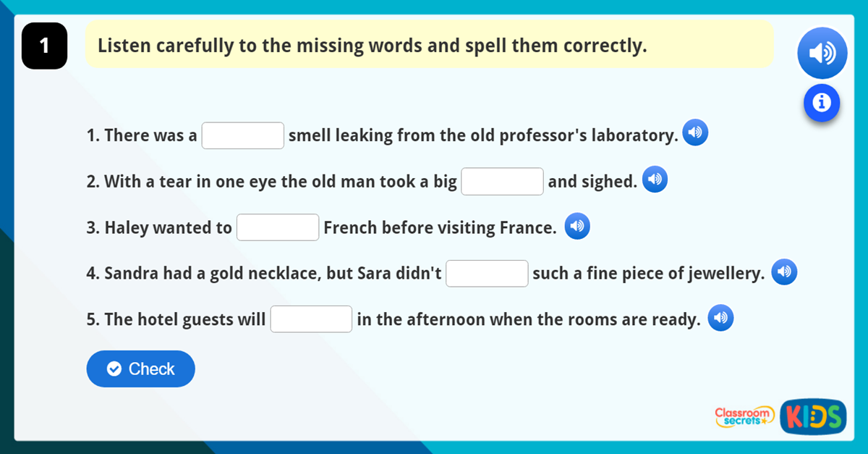Image resolution: width=868 pixels, height=454 pixels.
Task: Play the main instruction audio speaker button
Action: coord(822,53)
